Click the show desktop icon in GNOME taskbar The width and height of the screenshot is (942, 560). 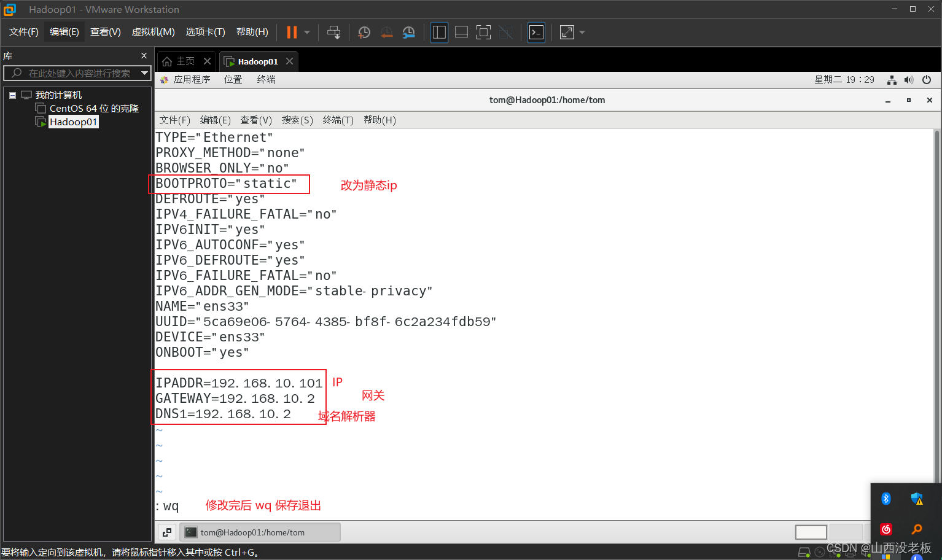click(x=167, y=532)
